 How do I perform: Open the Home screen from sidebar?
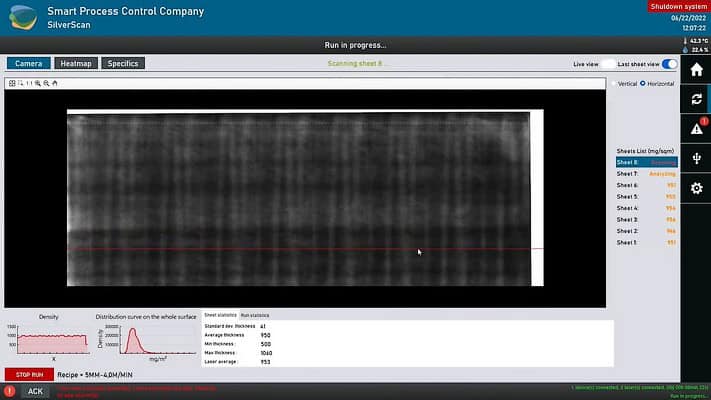[x=696, y=69]
